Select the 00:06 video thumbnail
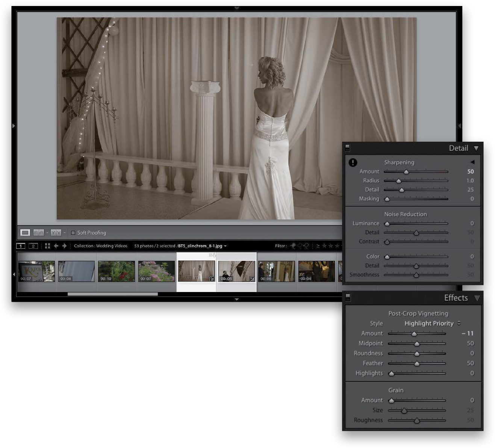 pyautogui.click(x=277, y=271)
